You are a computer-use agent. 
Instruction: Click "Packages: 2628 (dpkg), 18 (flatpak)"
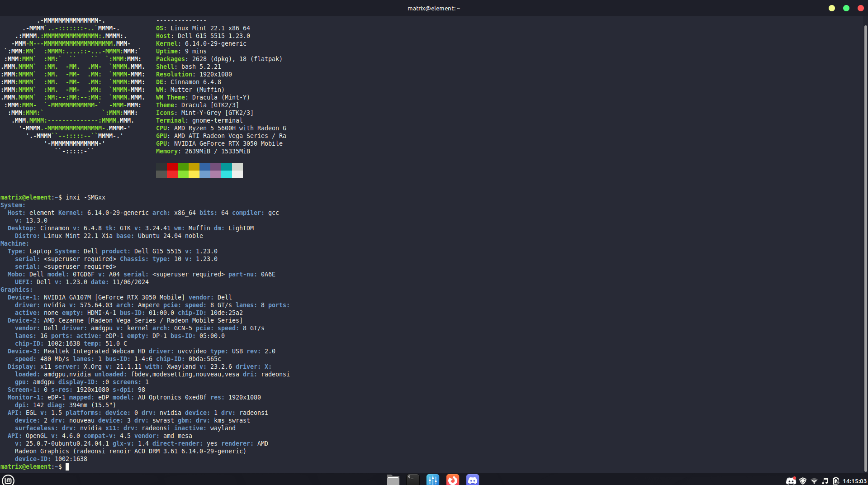pyautogui.click(x=219, y=59)
